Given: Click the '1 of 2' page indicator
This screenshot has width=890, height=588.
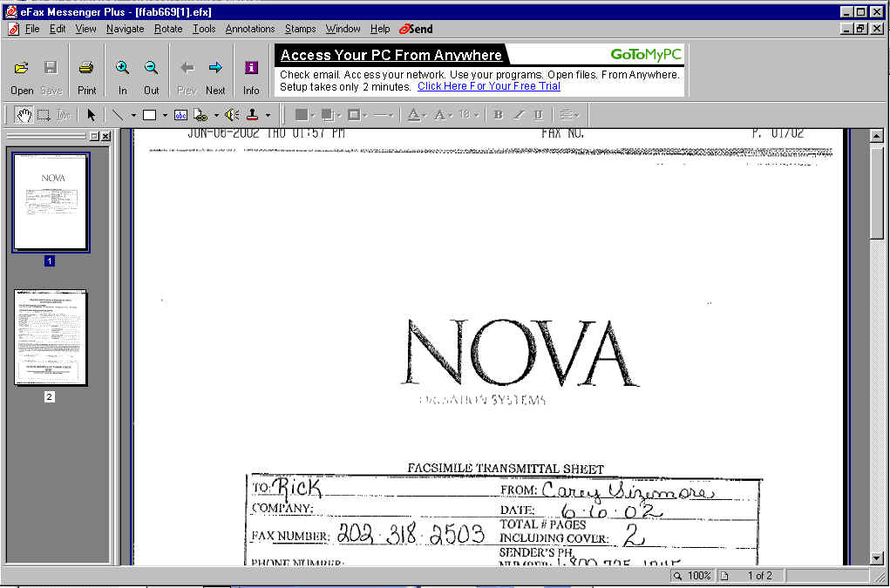Looking at the screenshot, I should tap(759, 576).
